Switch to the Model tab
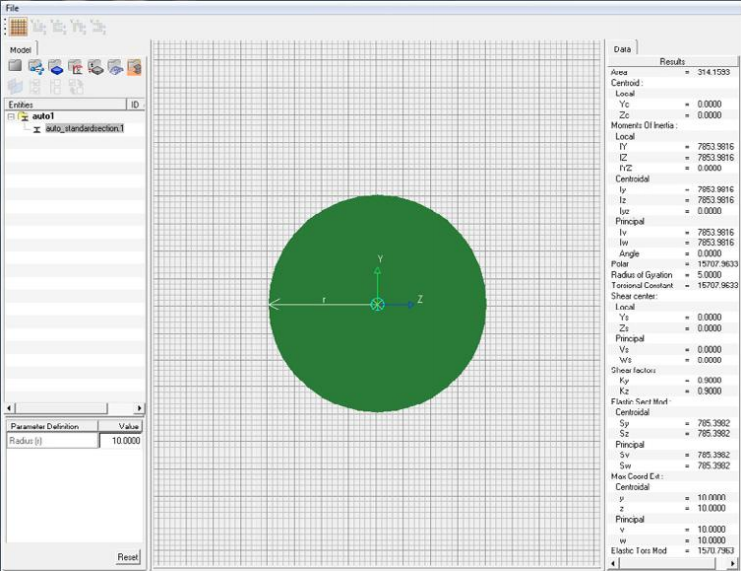 click(21, 49)
